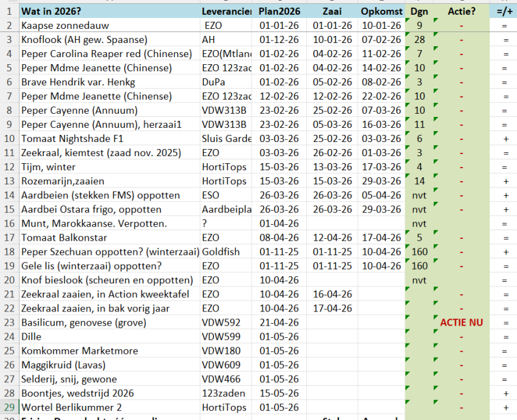Click the 'Plan2026' header cell

[x=279, y=12]
